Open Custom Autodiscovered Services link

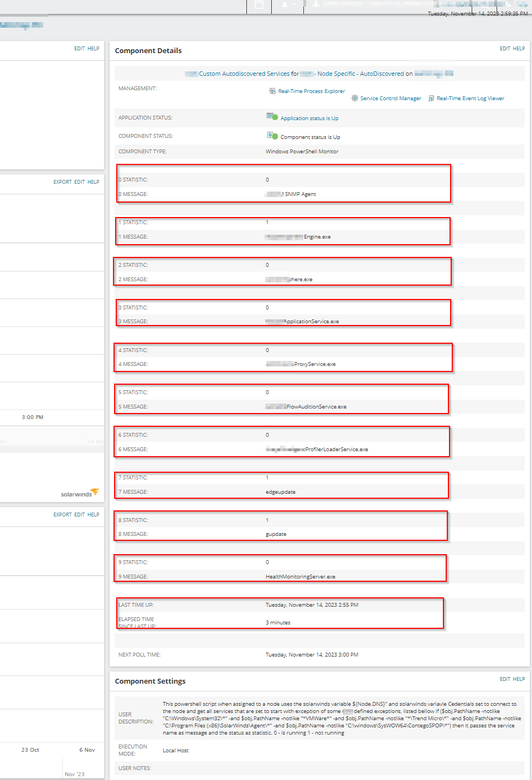pos(244,74)
